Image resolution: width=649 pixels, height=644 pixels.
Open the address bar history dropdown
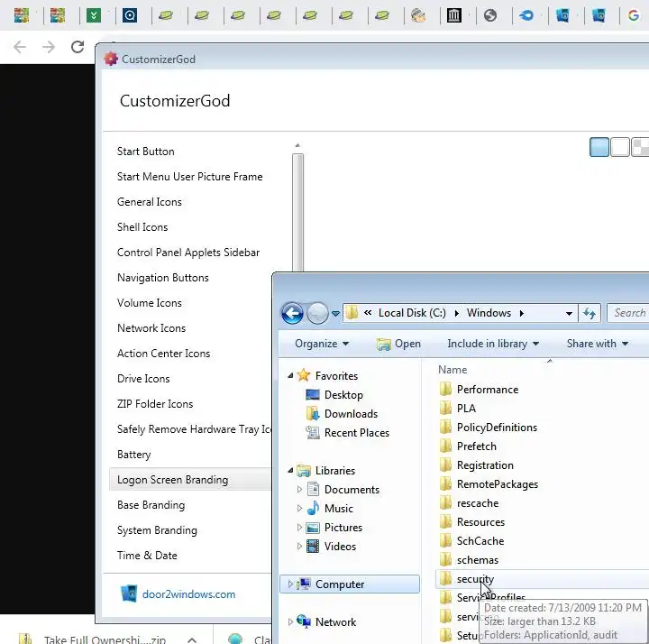click(569, 314)
